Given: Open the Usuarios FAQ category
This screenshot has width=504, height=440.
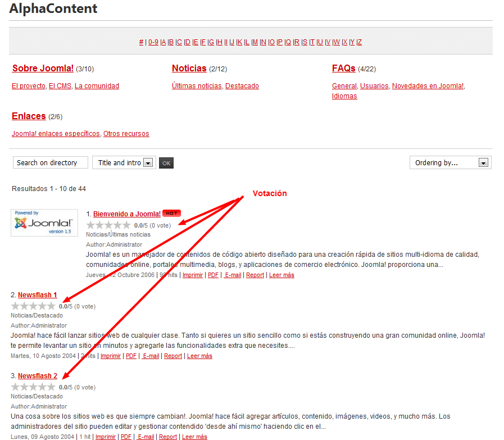Looking at the screenshot, I should point(374,86).
